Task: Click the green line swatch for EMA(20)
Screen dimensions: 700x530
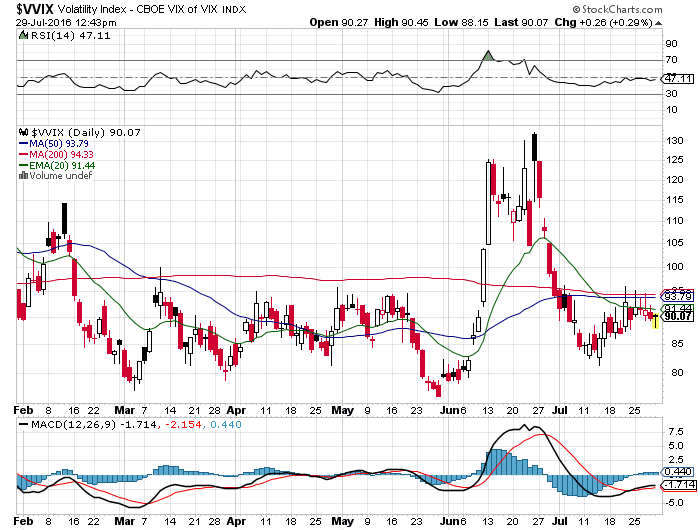Action: pos(23,166)
